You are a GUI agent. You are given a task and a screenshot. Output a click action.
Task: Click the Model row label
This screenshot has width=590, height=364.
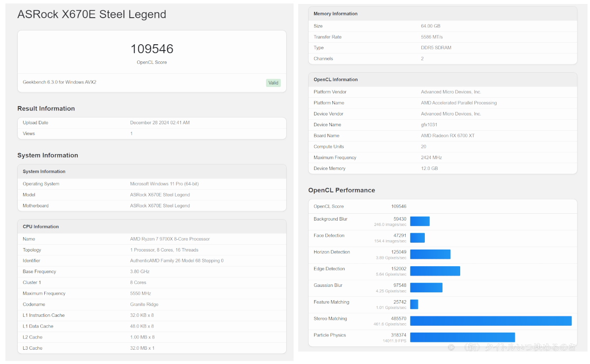29,195
